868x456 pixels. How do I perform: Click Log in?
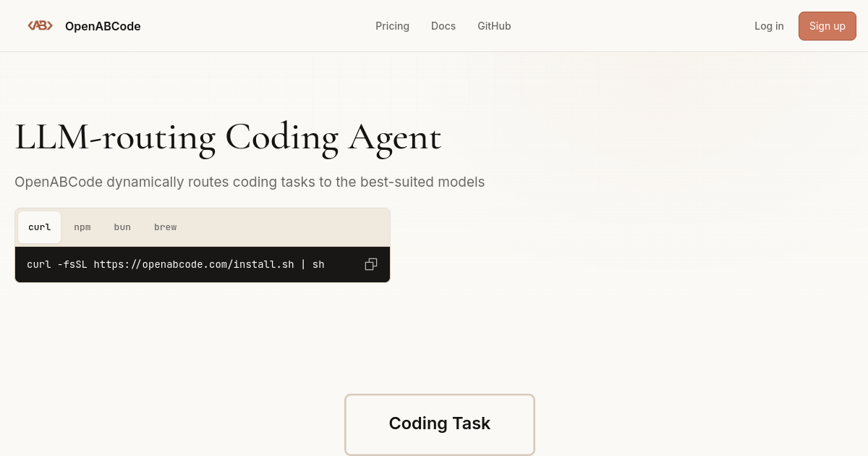pyautogui.click(x=769, y=26)
